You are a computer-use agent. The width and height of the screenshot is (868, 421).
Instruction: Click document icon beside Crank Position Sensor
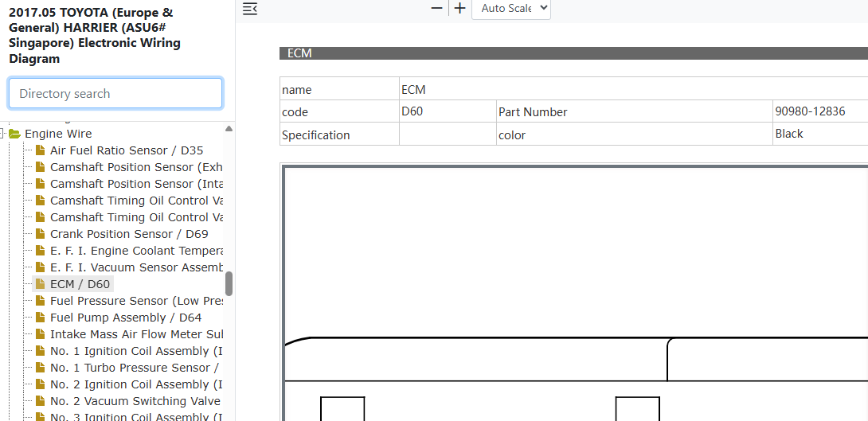point(40,233)
